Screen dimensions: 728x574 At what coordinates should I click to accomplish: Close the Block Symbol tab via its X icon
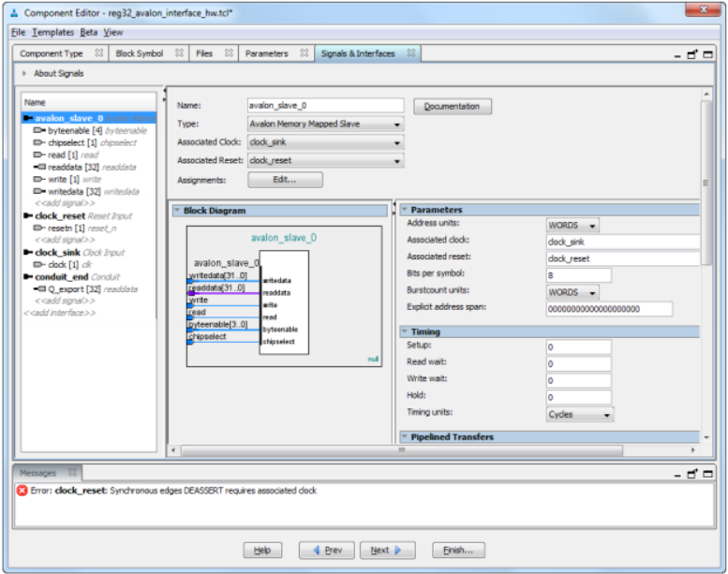(179, 52)
